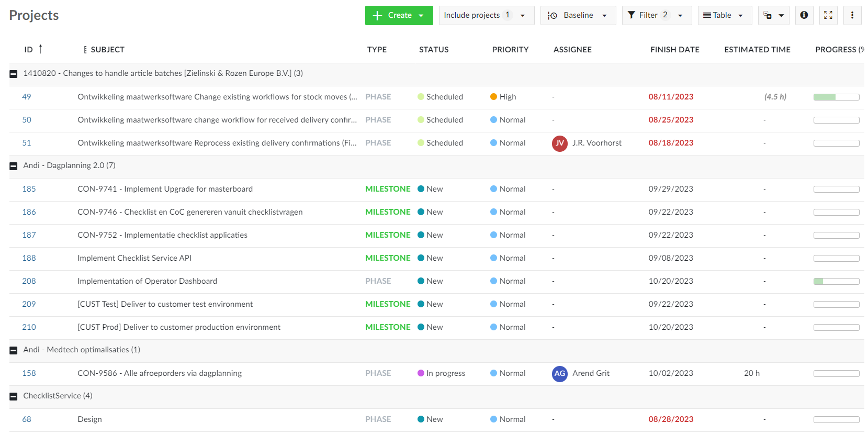Collapse the ChecklistService group
This screenshot has width=868, height=434.
(14, 396)
